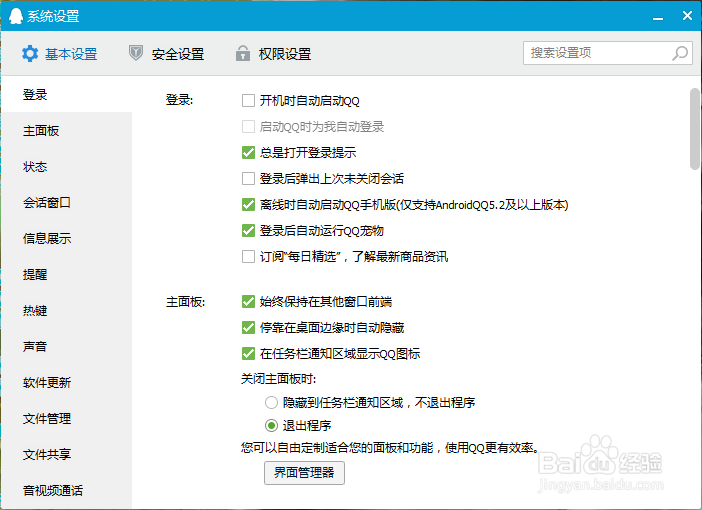Open 热键 settings in the sidebar

pyautogui.click(x=66, y=310)
